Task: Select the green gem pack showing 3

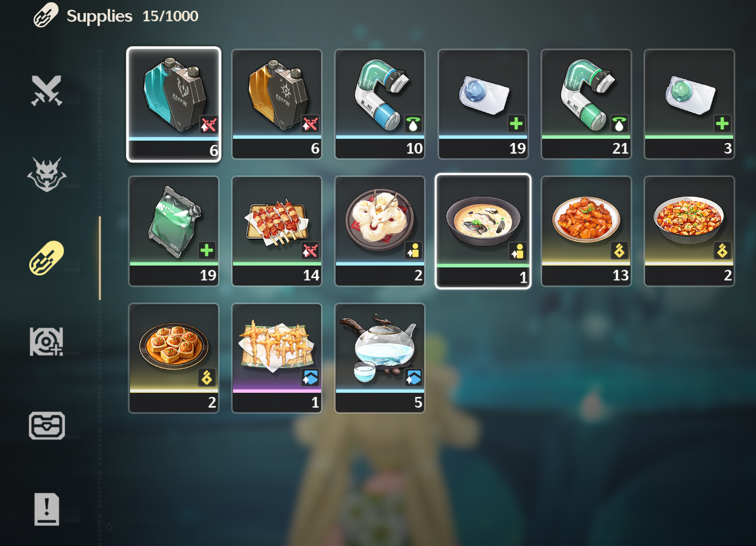Action: click(689, 104)
